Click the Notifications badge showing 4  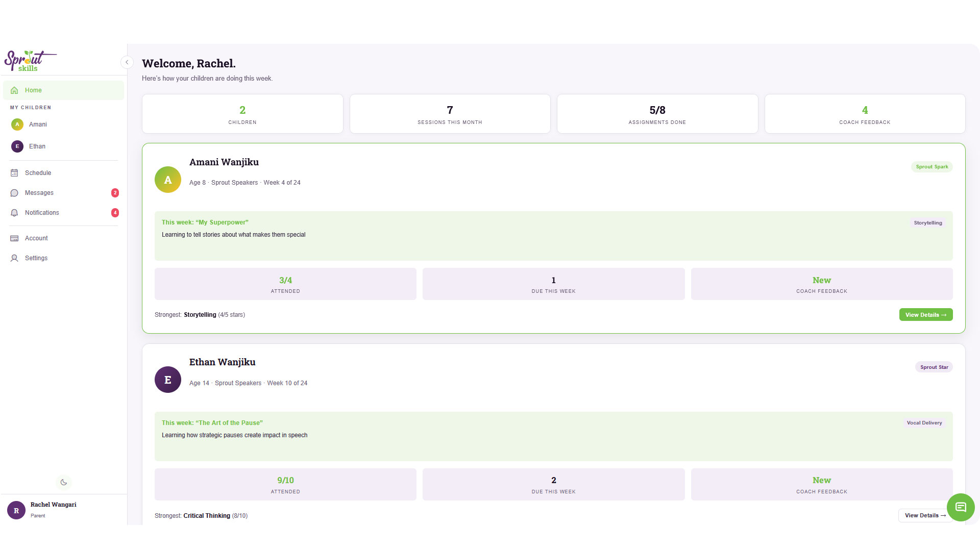click(x=115, y=213)
